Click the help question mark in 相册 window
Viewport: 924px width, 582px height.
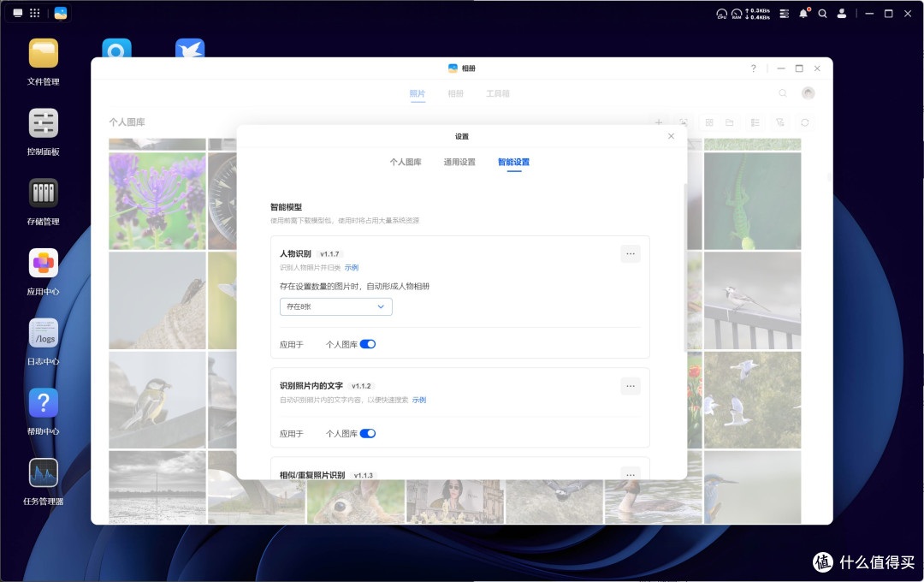(753, 68)
